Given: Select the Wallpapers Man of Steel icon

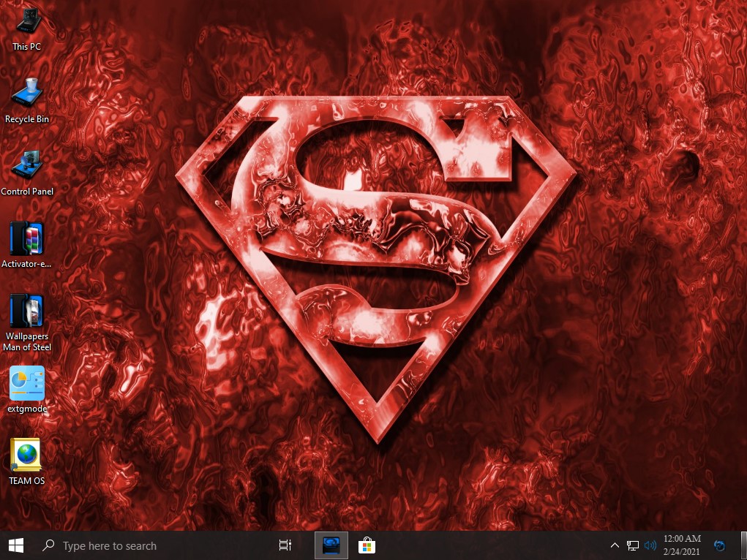Looking at the screenshot, I should [x=26, y=323].
